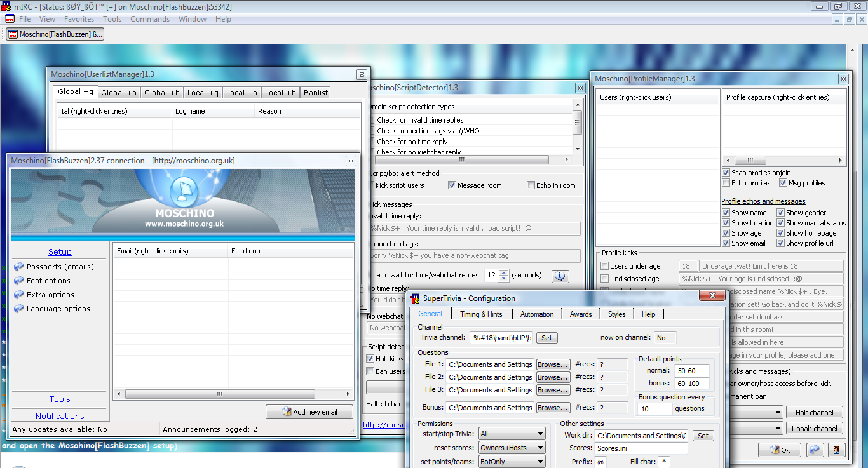Click the Scores.ini input field

[x=641, y=448]
